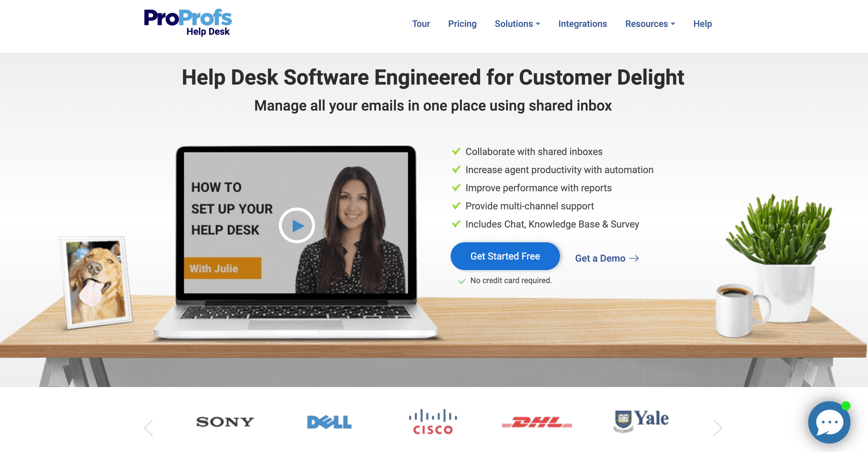
Task: Click the play button on the video
Action: 296,224
